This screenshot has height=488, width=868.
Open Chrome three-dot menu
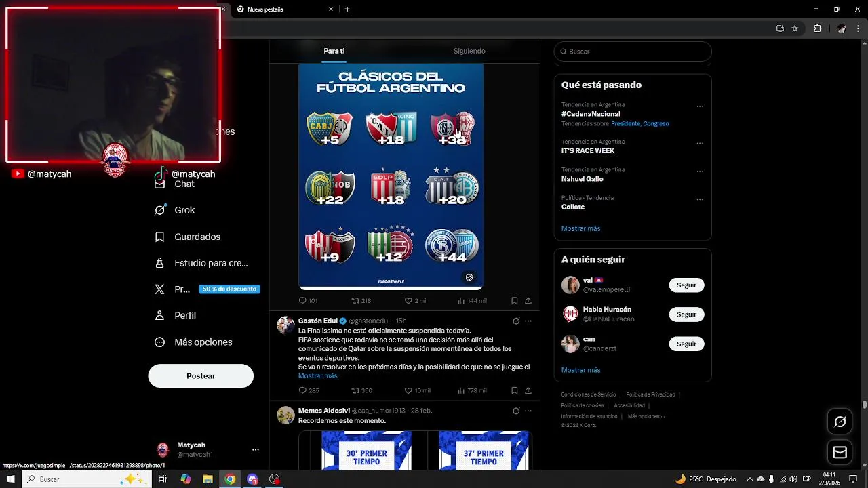click(x=859, y=28)
